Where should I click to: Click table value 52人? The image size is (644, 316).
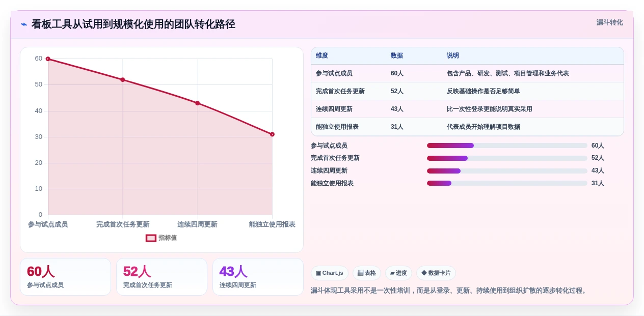397,91
